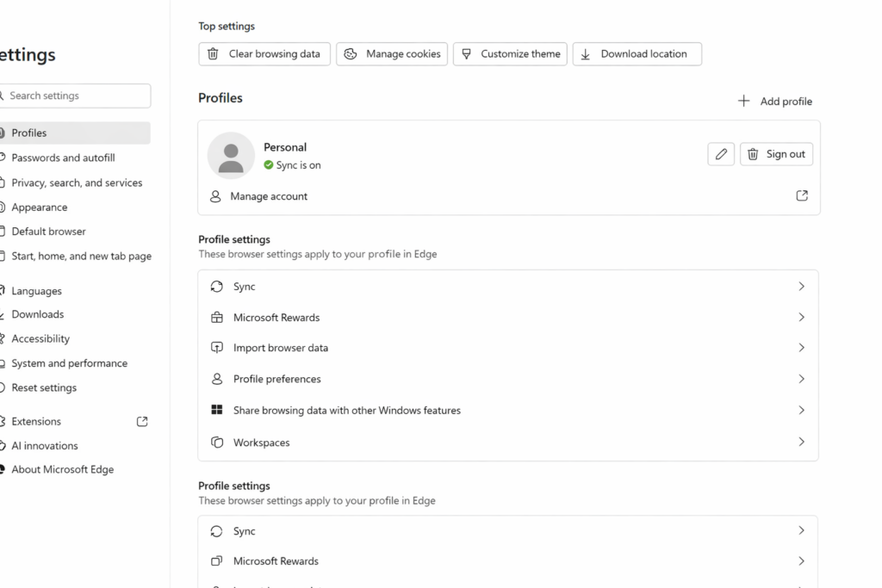Click the pencil icon to edit profile
This screenshot has height=588, width=882.
[721, 153]
